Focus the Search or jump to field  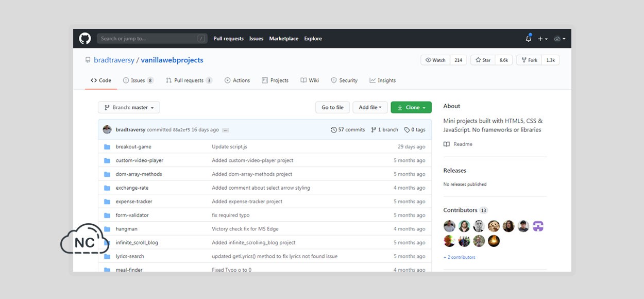point(152,39)
